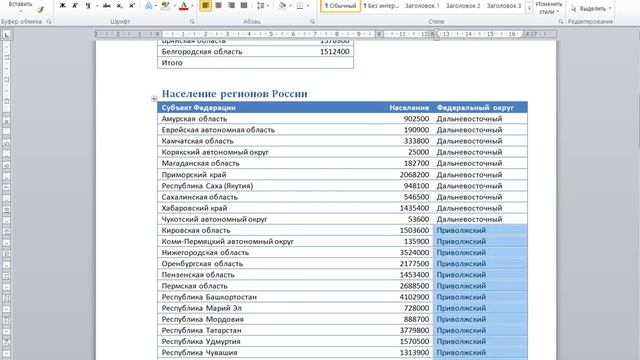Toggle italic (К) formatting
Screen dimensions: 640x360
[x=75, y=6]
